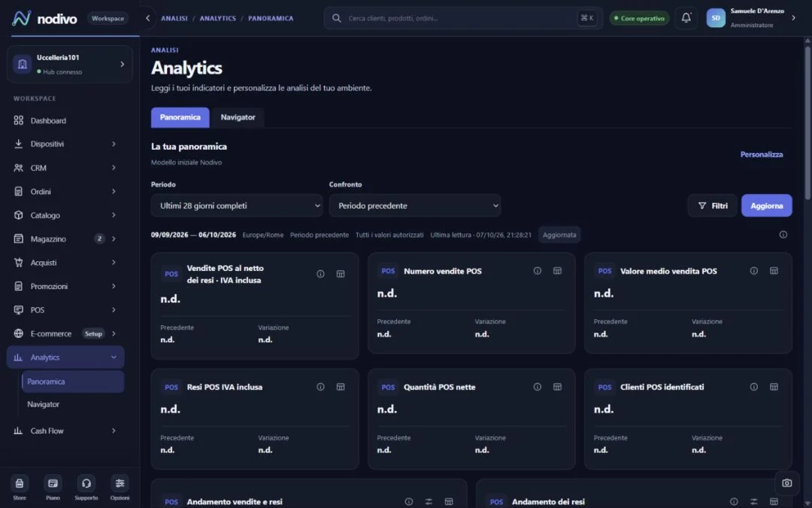This screenshot has width=812, height=508.
Task: Click Core operativo status badge
Action: (639, 18)
